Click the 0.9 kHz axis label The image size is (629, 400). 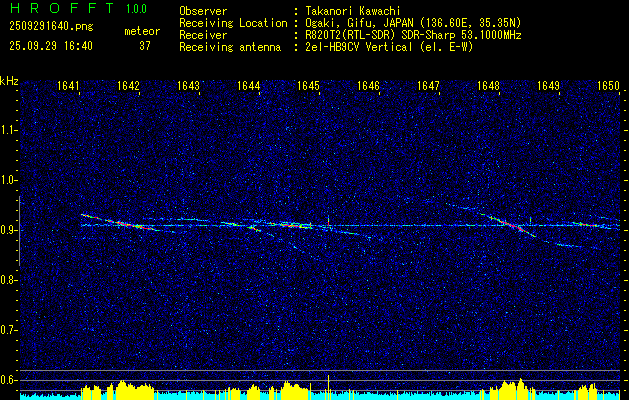point(9,230)
